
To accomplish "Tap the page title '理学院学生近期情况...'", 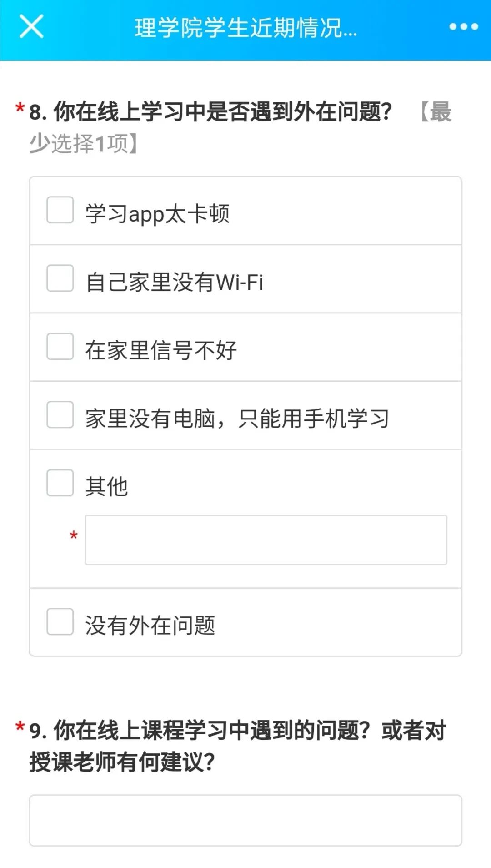I will click(x=245, y=28).
